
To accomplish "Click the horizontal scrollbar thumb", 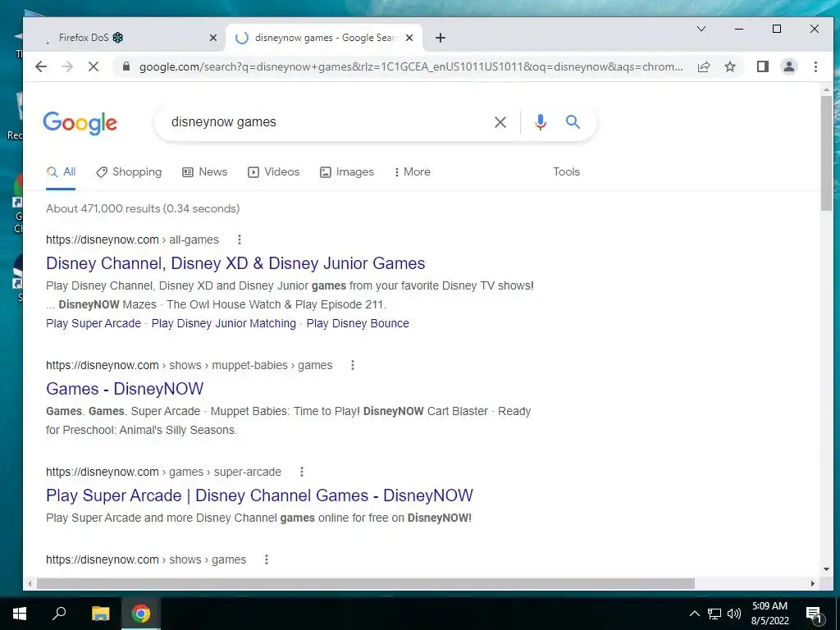I will coord(365,583).
